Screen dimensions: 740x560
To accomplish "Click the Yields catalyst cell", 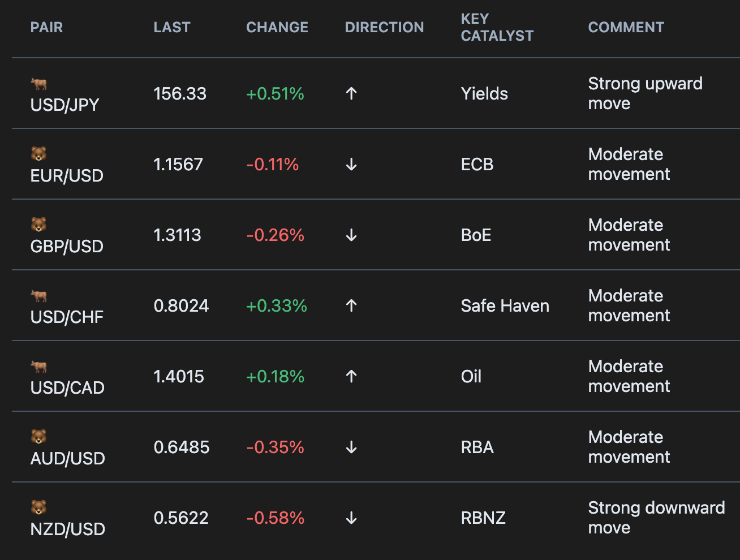I will [484, 94].
